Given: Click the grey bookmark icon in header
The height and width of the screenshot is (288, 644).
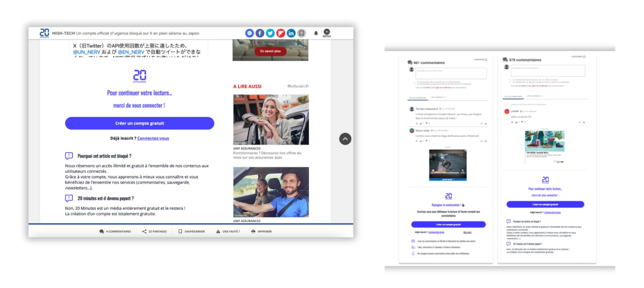Looking at the screenshot, I should 301,33.
